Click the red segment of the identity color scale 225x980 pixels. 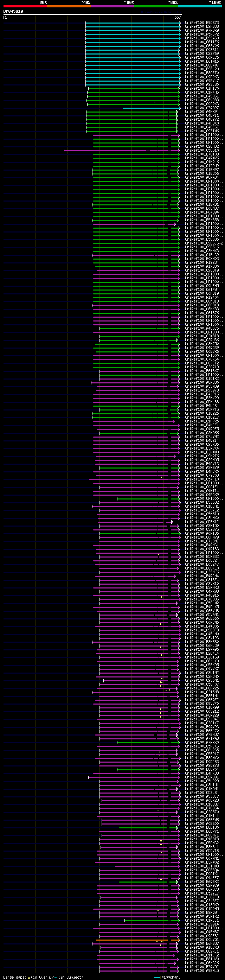point(25,6)
